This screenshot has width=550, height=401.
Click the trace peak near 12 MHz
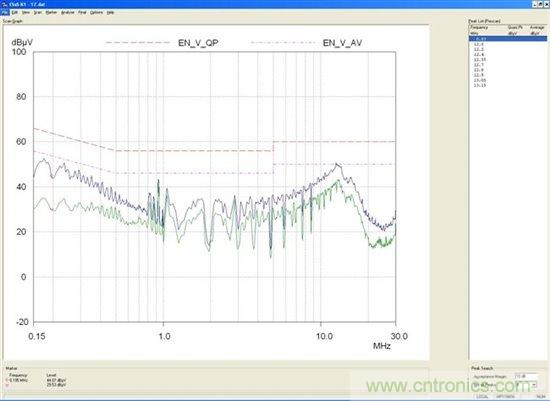(x=336, y=164)
